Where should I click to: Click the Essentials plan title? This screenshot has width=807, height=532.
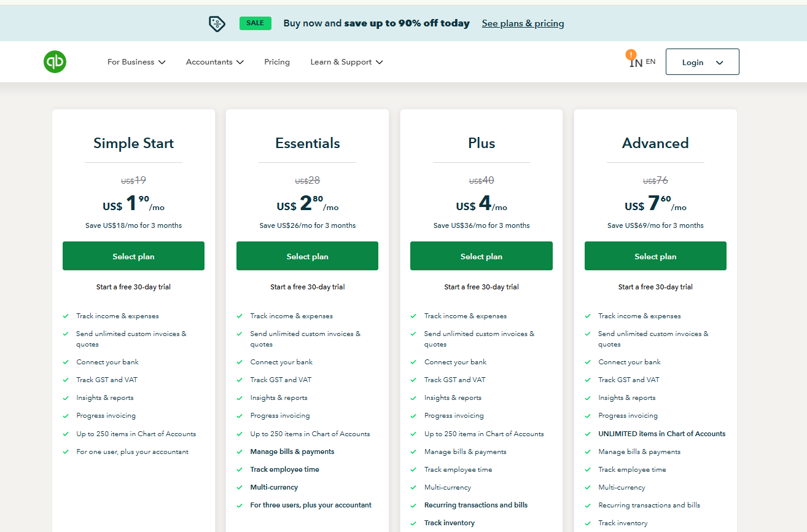point(307,143)
